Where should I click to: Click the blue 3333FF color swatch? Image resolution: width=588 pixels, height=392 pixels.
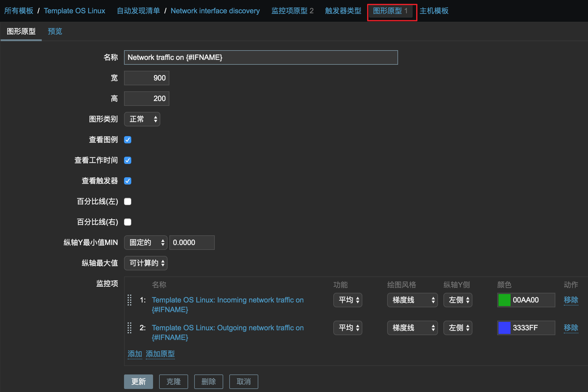504,328
